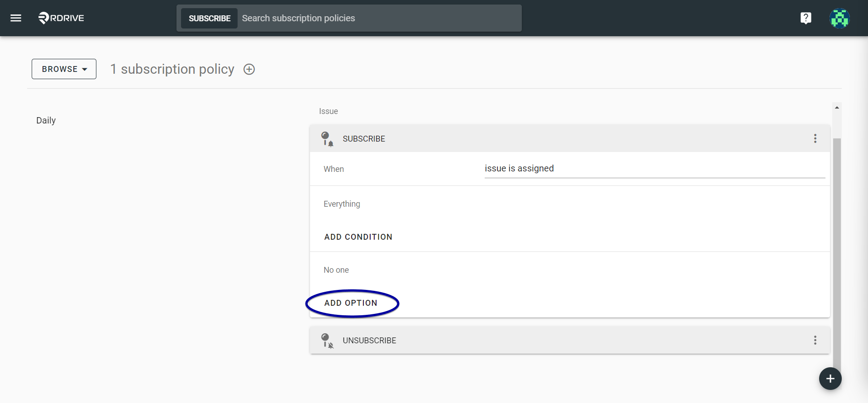The height and width of the screenshot is (403, 868).
Task: Open the help question mark icon
Action: pyautogui.click(x=806, y=18)
